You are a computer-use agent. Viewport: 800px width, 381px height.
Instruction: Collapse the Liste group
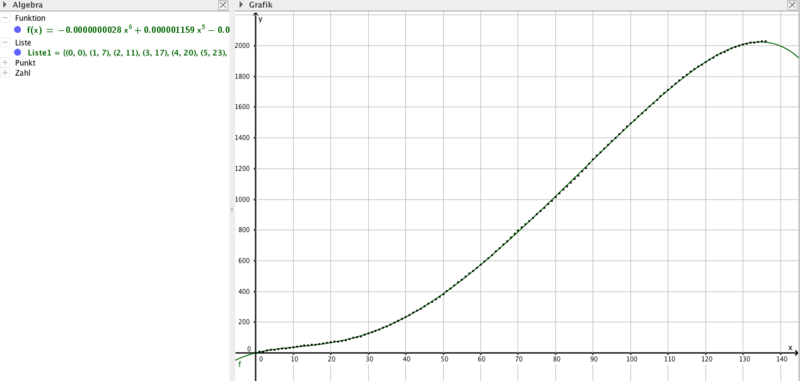(x=5, y=43)
